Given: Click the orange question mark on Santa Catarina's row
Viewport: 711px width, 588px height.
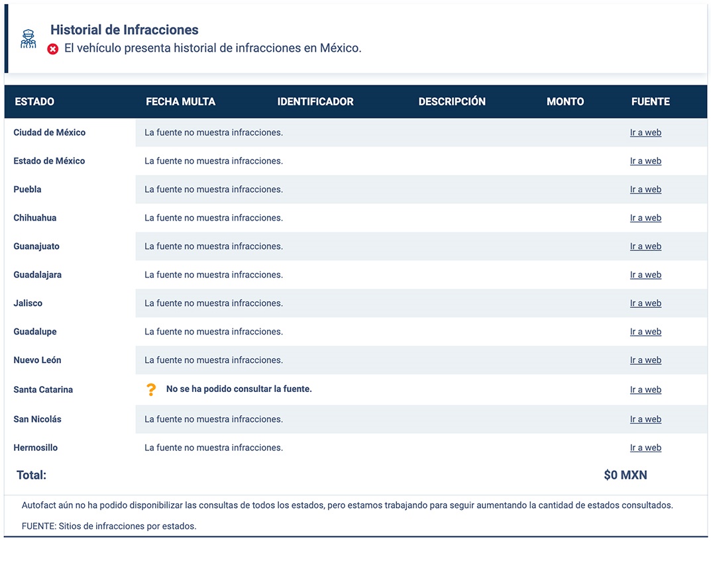Looking at the screenshot, I should [151, 389].
